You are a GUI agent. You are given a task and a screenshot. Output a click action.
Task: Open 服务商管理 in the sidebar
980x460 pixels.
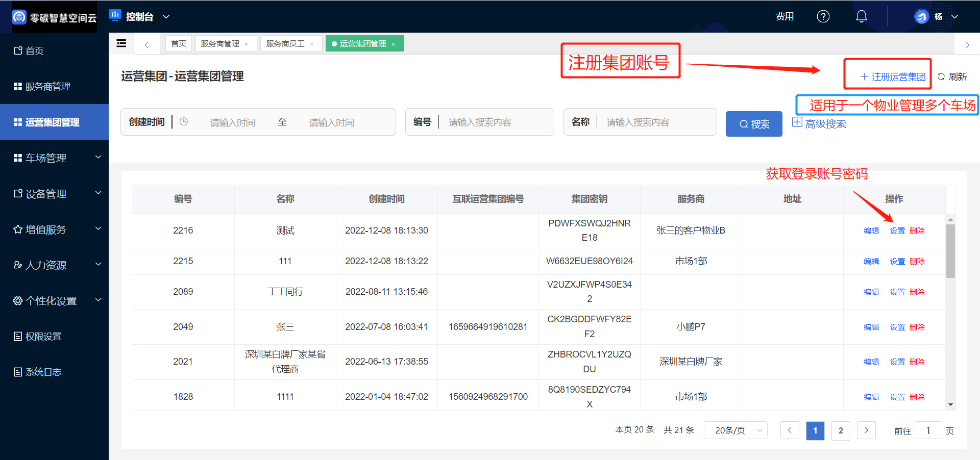coord(54,86)
